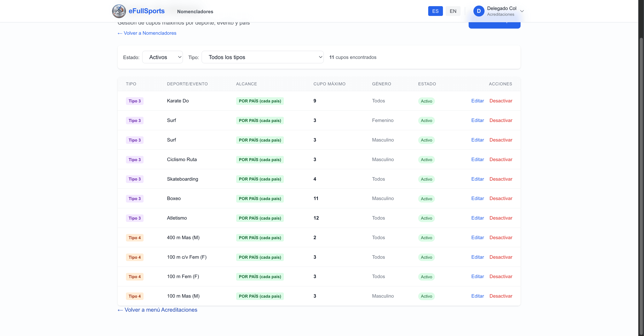Open the Estado filter dropdown

(x=163, y=57)
